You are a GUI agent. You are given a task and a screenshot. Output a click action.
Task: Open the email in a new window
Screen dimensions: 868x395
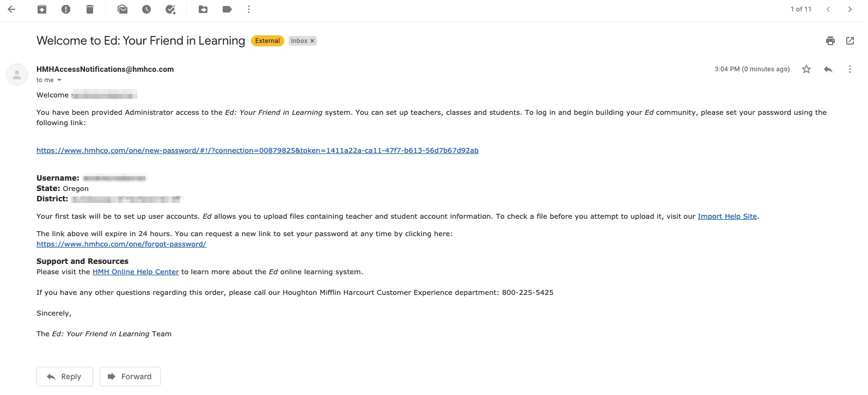click(x=849, y=41)
